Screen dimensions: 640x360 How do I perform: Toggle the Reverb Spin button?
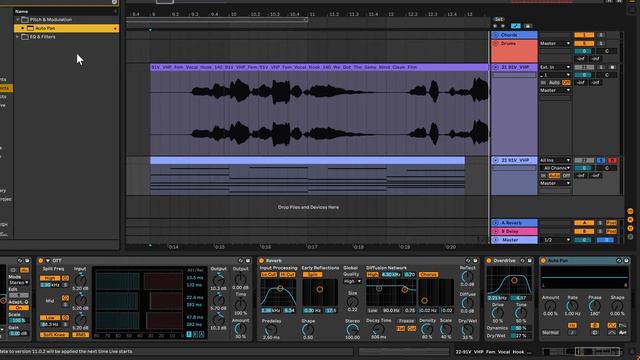(312, 275)
